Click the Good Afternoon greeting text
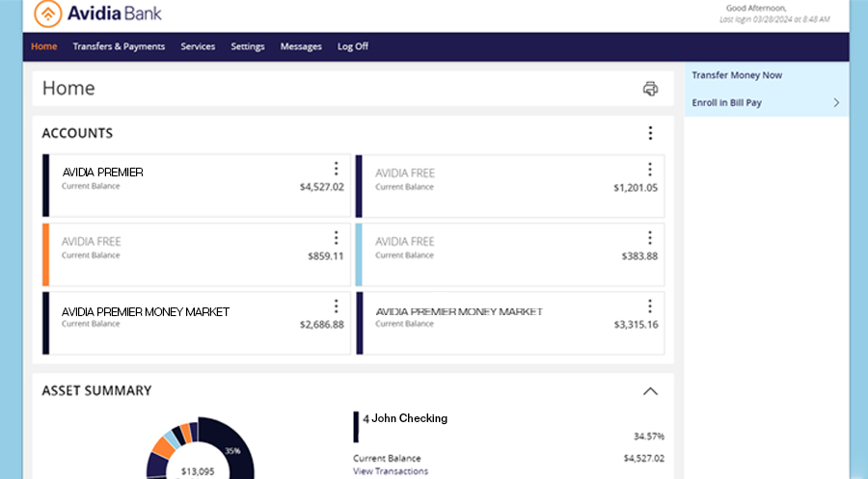The image size is (868, 479). click(756, 9)
